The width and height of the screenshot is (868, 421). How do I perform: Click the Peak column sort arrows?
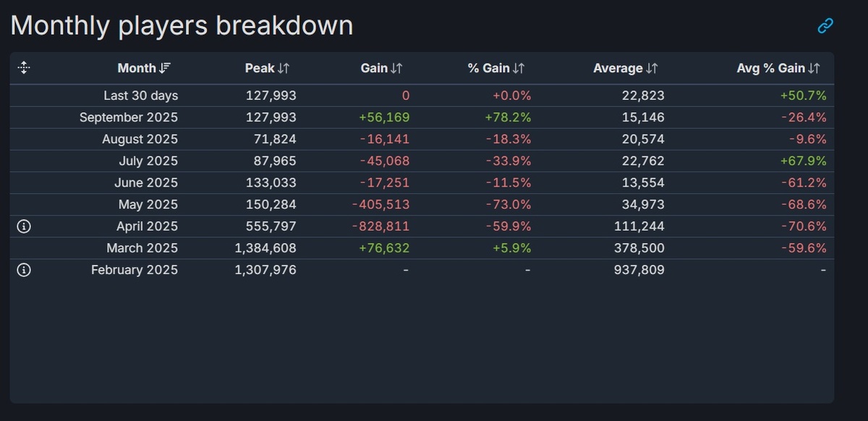click(284, 68)
